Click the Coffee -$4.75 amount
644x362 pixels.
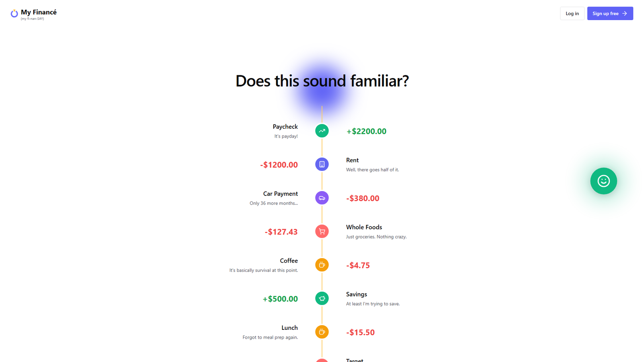358,265
